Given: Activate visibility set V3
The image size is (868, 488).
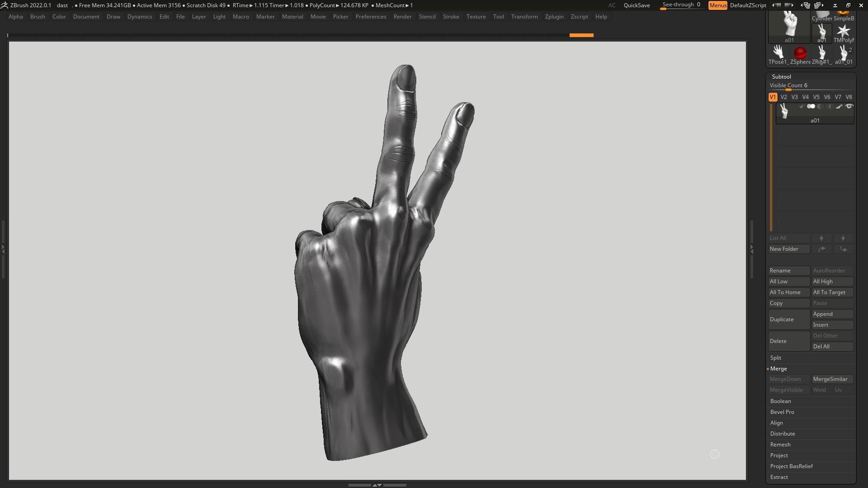Looking at the screenshot, I should [x=794, y=97].
